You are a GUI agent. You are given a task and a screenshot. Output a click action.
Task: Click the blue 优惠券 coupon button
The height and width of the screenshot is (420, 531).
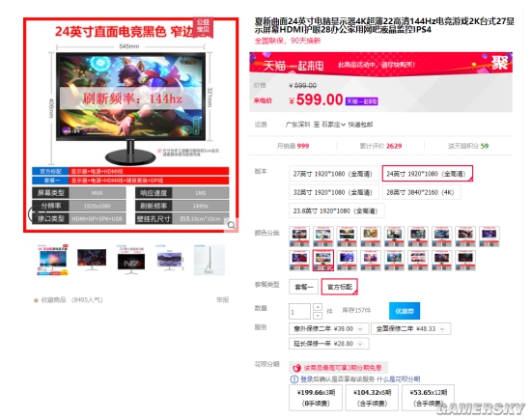pyautogui.click(x=405, y=311)
